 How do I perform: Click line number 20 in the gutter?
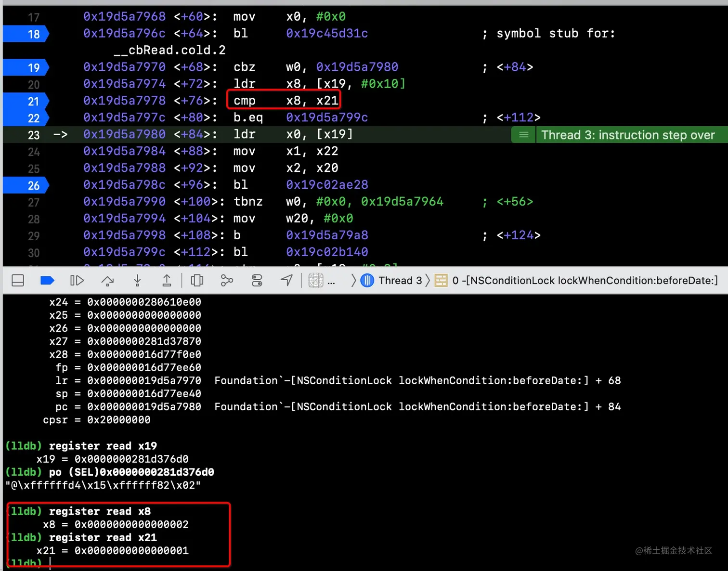[34, 85]
